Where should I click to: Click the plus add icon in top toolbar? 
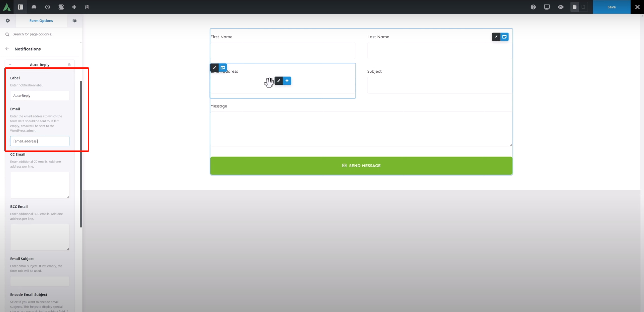74,7
